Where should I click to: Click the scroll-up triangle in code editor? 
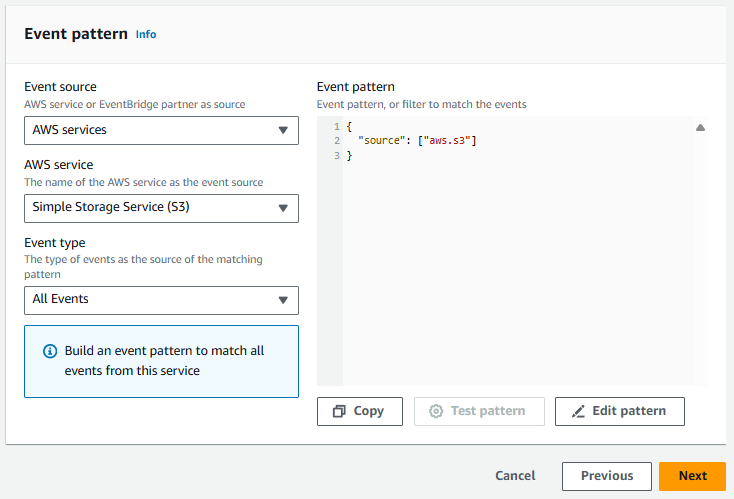click(700, 127)
